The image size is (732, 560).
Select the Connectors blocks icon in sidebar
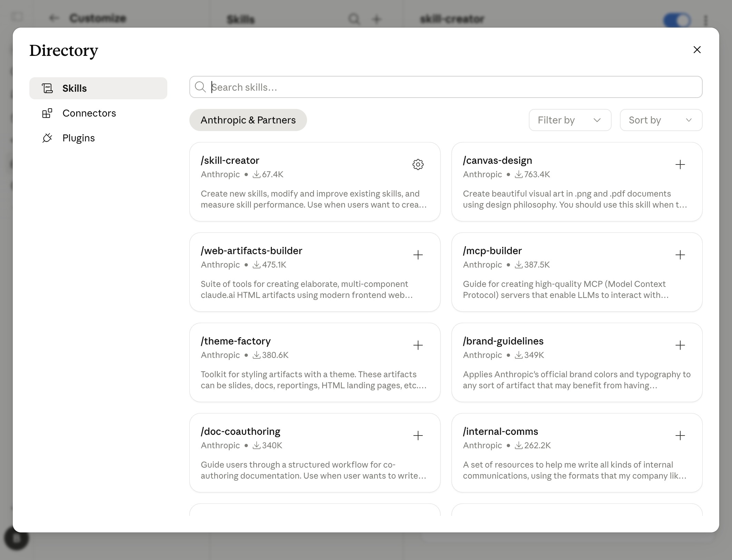[47, 113]
